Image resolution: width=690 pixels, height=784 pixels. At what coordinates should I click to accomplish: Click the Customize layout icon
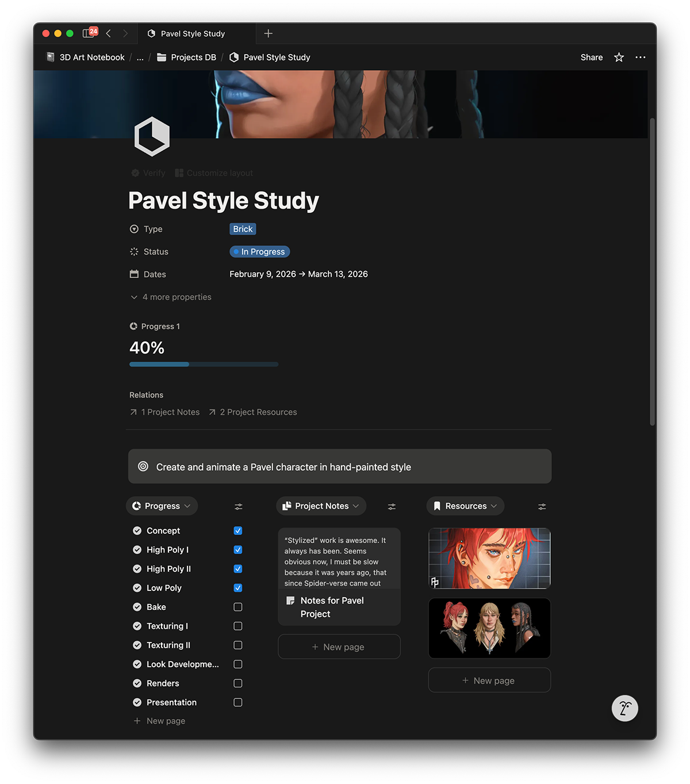[179, 173]
